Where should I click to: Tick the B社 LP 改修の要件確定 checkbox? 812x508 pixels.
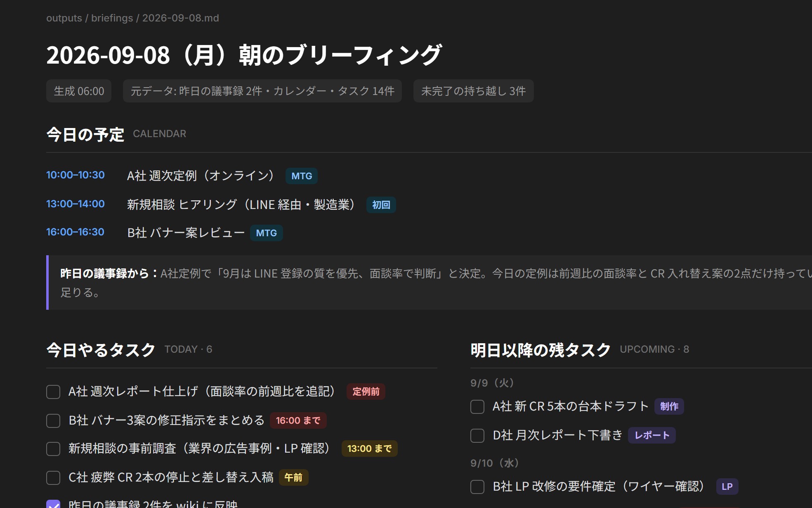click(x=477, y=487)
